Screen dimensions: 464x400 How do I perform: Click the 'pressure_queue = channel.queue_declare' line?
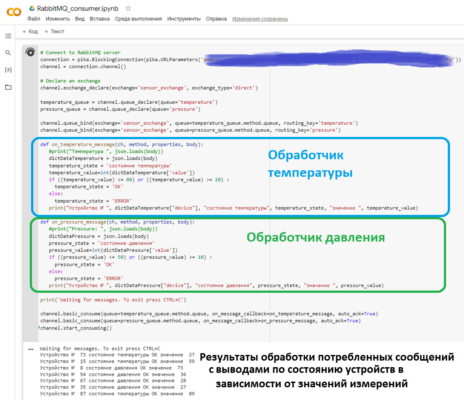(120, 109)
